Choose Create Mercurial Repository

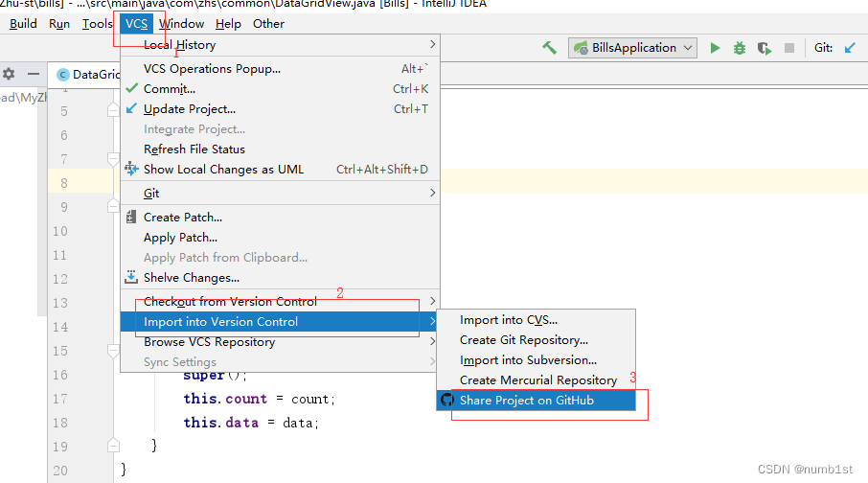point(536,379)
